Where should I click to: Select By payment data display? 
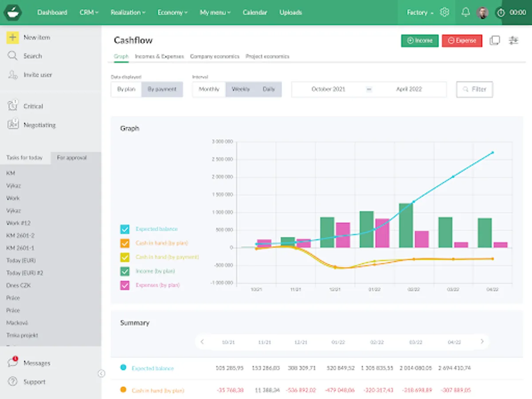162,89
